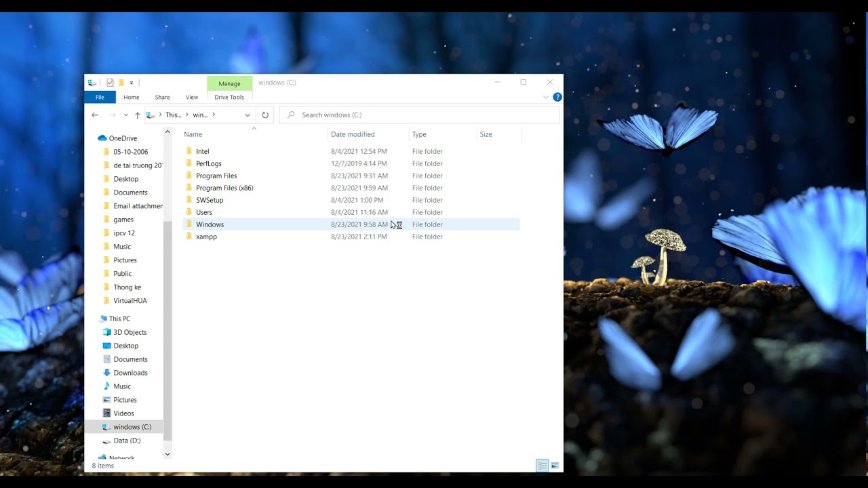Viewport: 868px width, 488px height.
Task: Go back with the Back arrow
Action: [95, 115]
